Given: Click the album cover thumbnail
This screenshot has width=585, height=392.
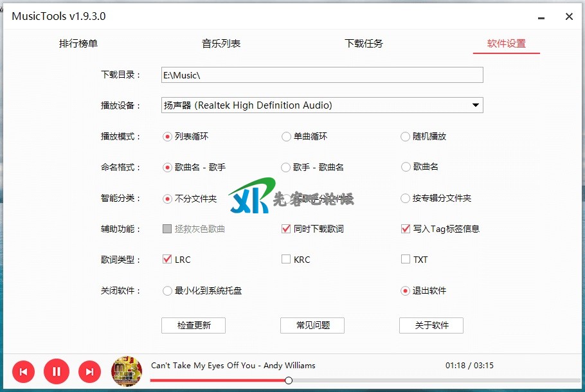Looking at the screenshot, I should [127, 371].
